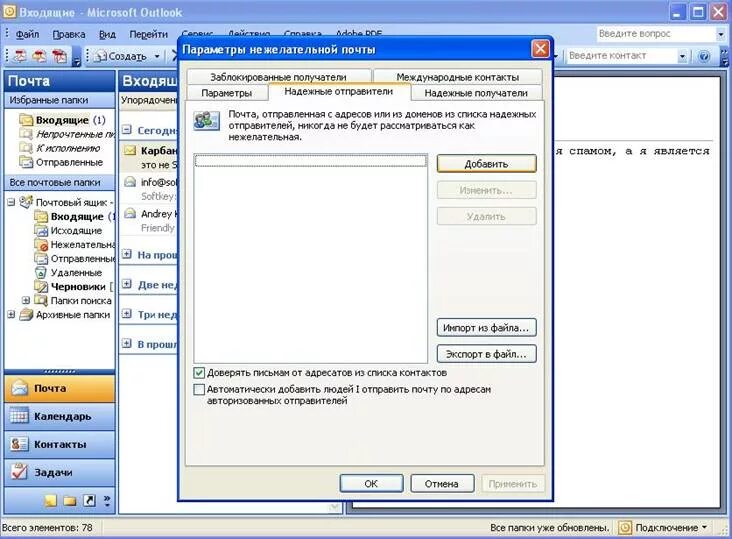Click the Добавить button
Image resolution: width=732 pixels, height=539 pixels.
click(x=486, y=164)
